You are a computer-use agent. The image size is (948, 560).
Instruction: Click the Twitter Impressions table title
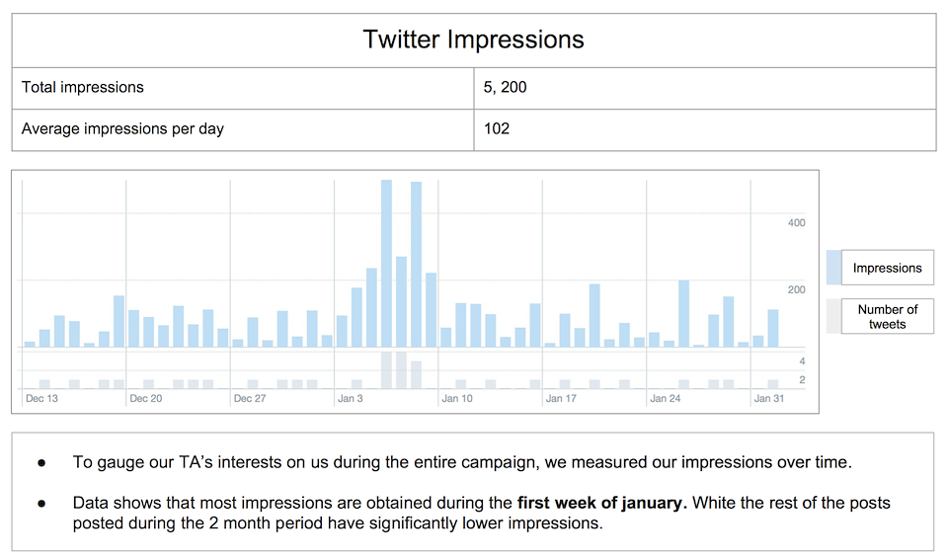(473, 40)
